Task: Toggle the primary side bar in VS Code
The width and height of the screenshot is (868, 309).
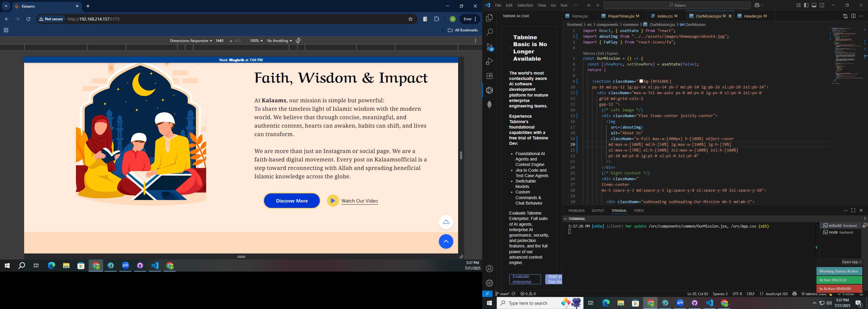Action: click(x=806, y=5)
